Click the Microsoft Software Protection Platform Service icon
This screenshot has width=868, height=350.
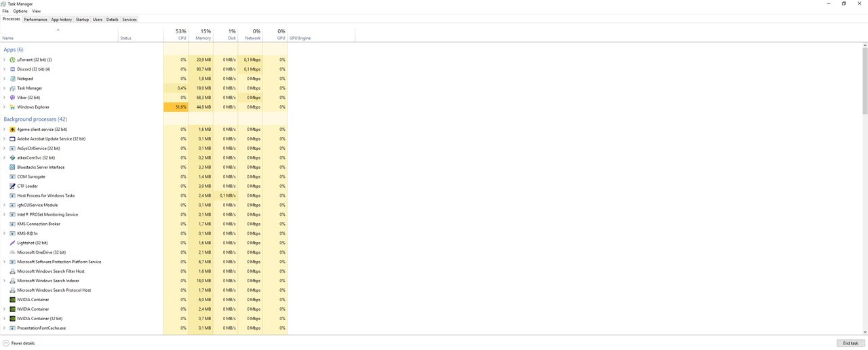click(12, 262)
